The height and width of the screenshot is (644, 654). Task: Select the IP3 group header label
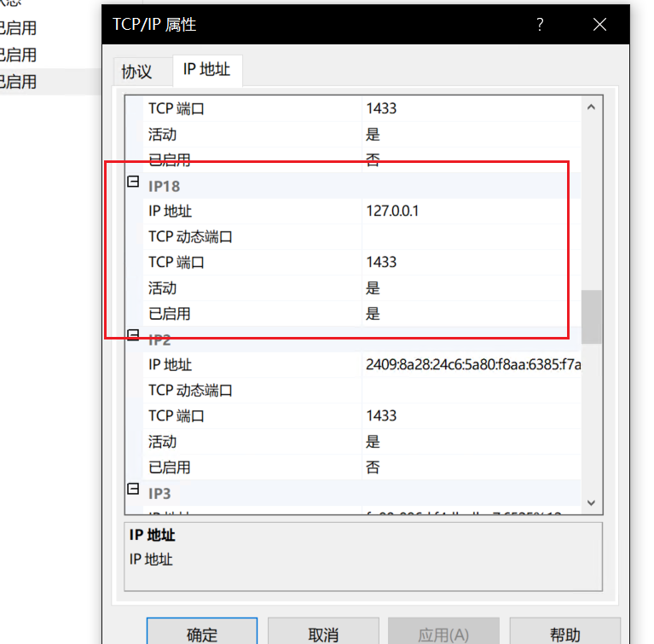(x=159, y=493)
